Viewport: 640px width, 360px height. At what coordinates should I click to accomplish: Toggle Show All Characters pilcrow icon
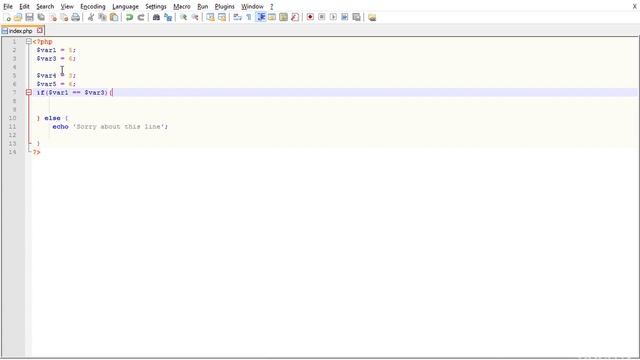(249, 17)
